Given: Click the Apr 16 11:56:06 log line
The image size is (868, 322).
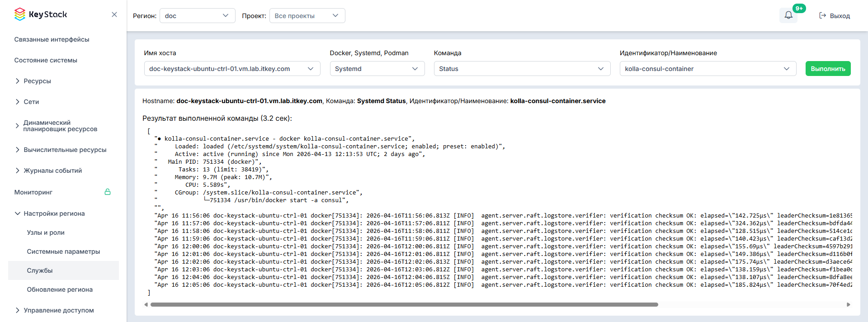Looking at the screenshot, I should pyautogui.click(x=503, y=216).
